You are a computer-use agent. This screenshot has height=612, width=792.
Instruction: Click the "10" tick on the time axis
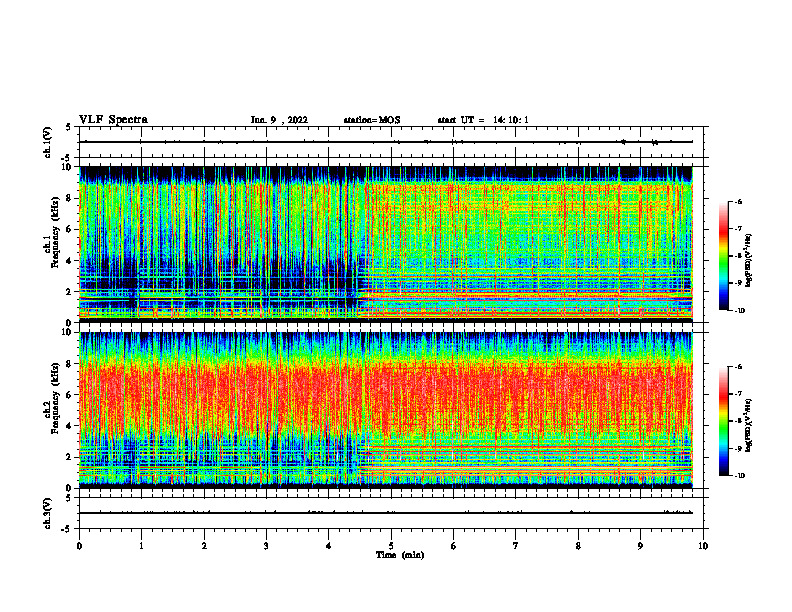(x=703, y=546)
